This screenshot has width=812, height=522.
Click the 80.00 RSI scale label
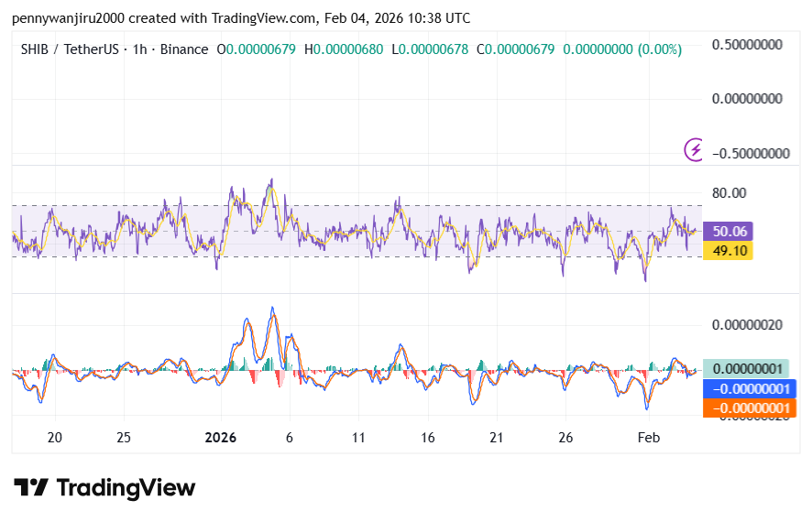pyautogui.click(x=731, y=192)
